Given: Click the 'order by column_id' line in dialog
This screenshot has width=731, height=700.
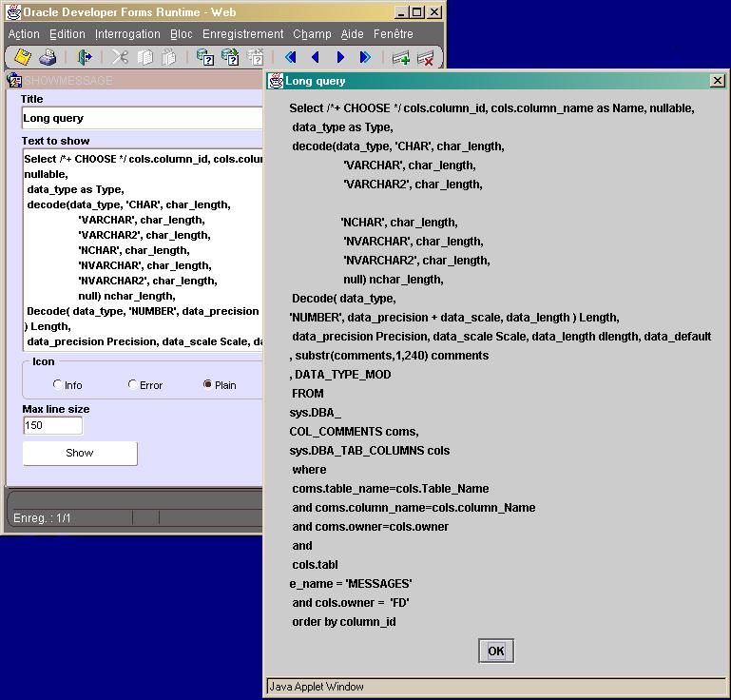Looking at the screenshot, I should coord(344,622).
